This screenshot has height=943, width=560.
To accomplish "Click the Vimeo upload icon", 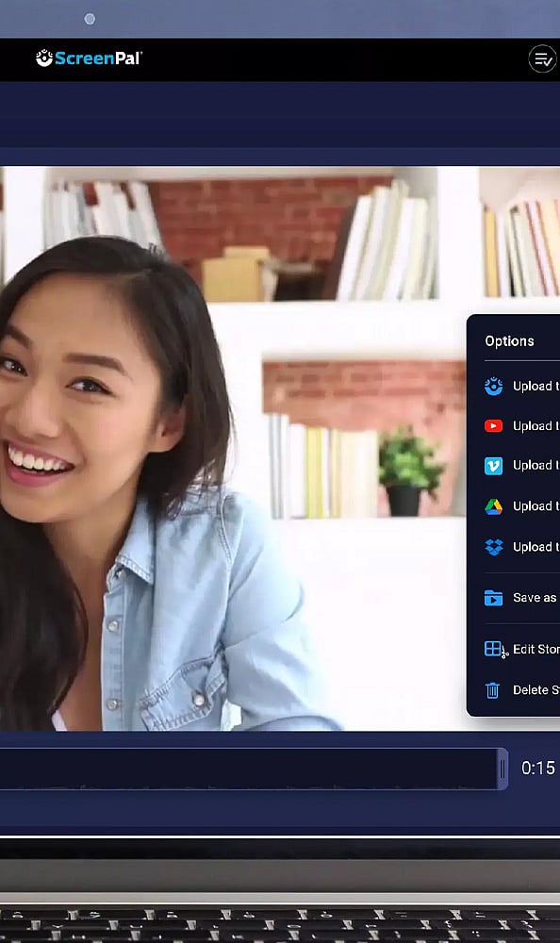I will click(493, 466).
